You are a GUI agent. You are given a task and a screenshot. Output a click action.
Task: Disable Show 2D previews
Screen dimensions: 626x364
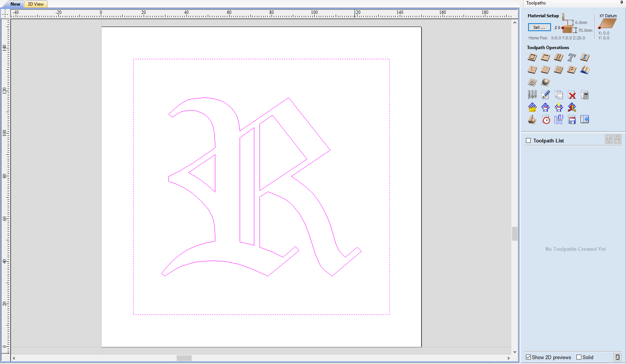coord(528,357)
